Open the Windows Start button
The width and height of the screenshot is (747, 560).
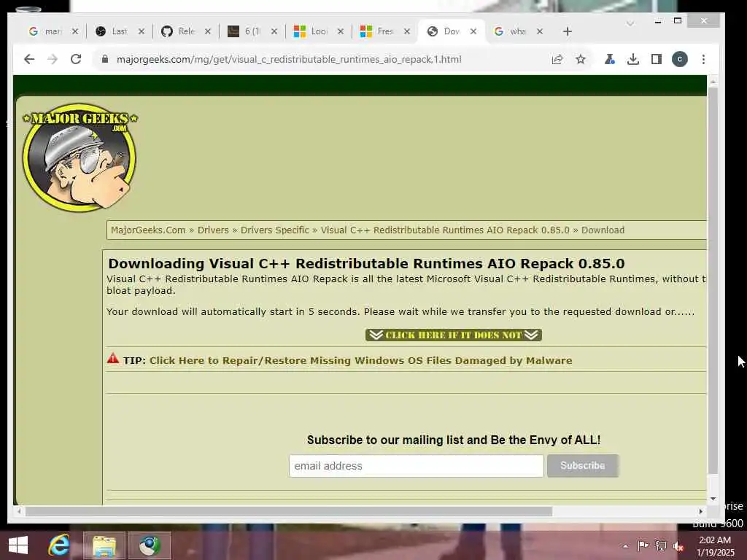(x=18, y=545)
